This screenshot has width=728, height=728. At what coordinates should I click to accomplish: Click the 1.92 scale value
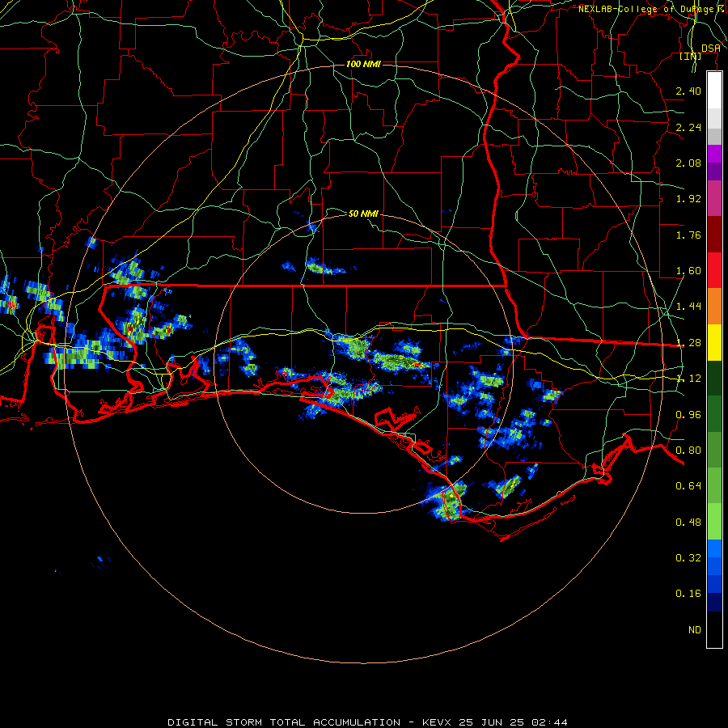coord(688,199)
